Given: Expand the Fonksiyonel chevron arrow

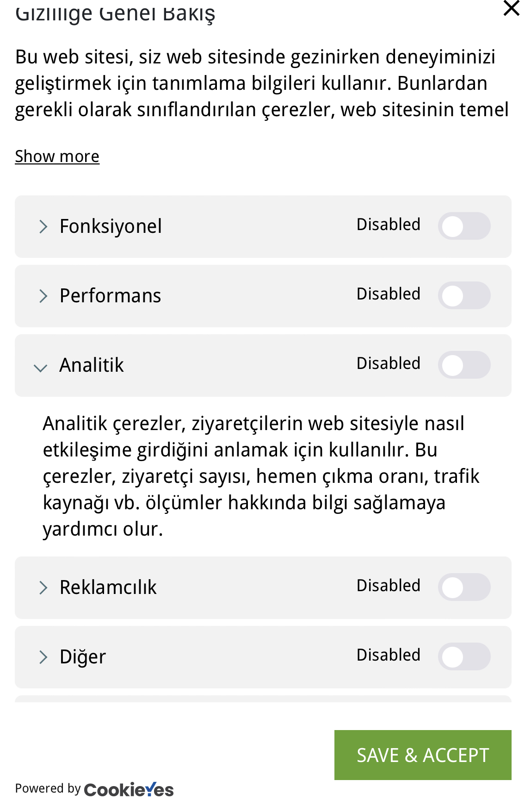Looking at the screenshot, I should [43, 226].
